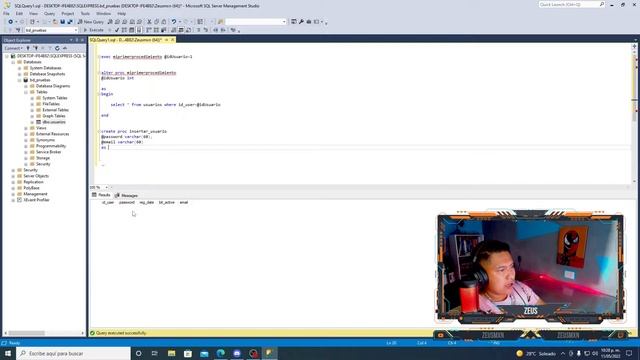
Task: Expand the Programmability folder node
Action: pyautogui.click(x=26, y=146)
